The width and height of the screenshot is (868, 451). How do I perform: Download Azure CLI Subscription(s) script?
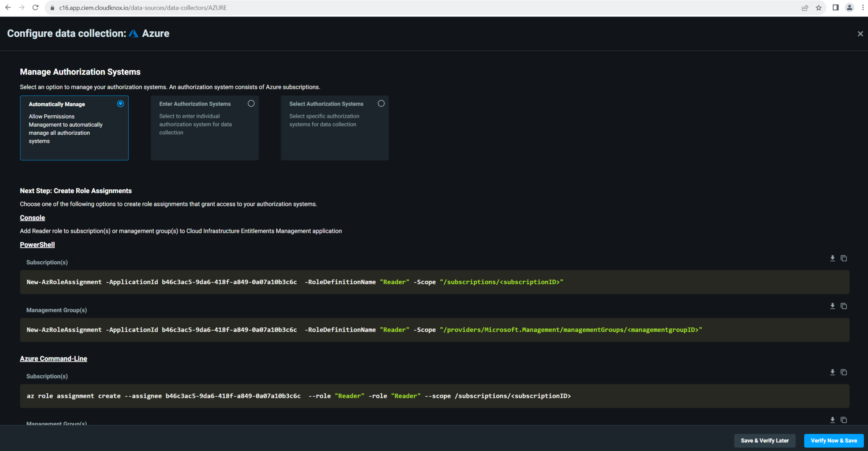coord(832,372)
